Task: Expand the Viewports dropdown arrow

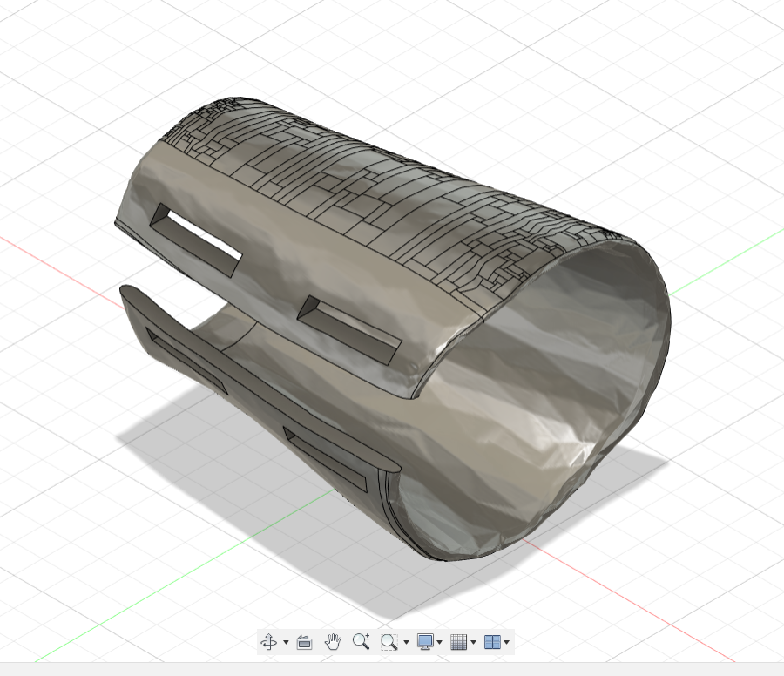Action: tap(507, 642)
